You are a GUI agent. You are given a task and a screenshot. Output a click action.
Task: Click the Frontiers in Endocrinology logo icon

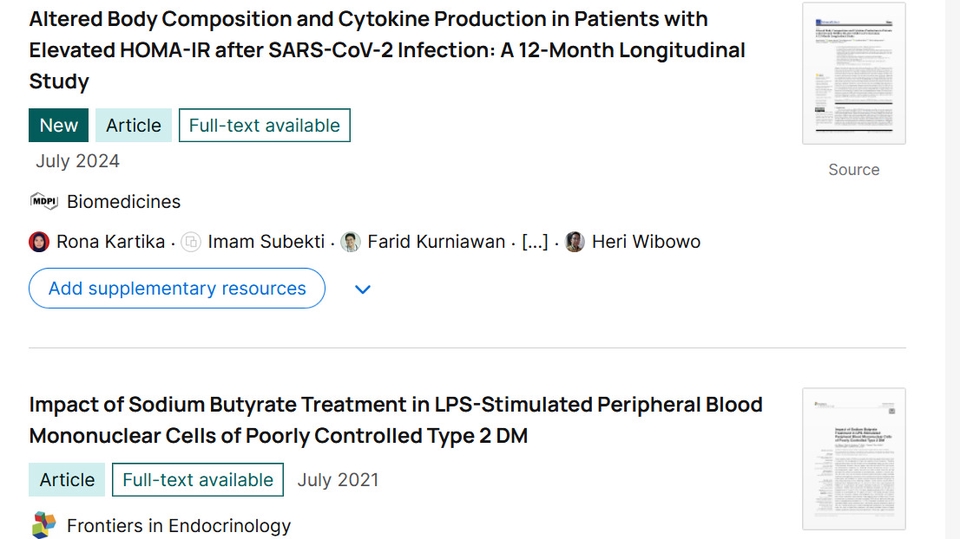(44, 525)
